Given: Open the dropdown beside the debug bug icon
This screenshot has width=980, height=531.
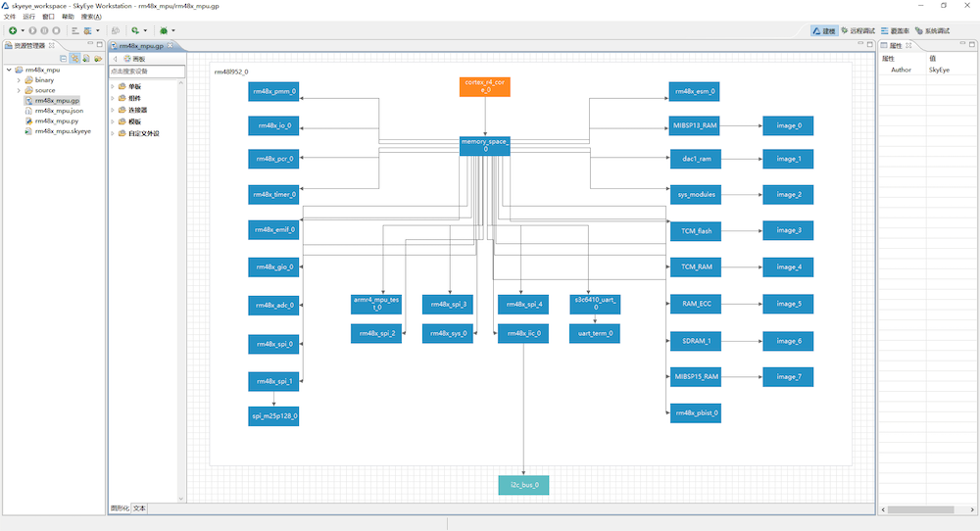Looking at the screenshot, I should [x=173, y=30].
